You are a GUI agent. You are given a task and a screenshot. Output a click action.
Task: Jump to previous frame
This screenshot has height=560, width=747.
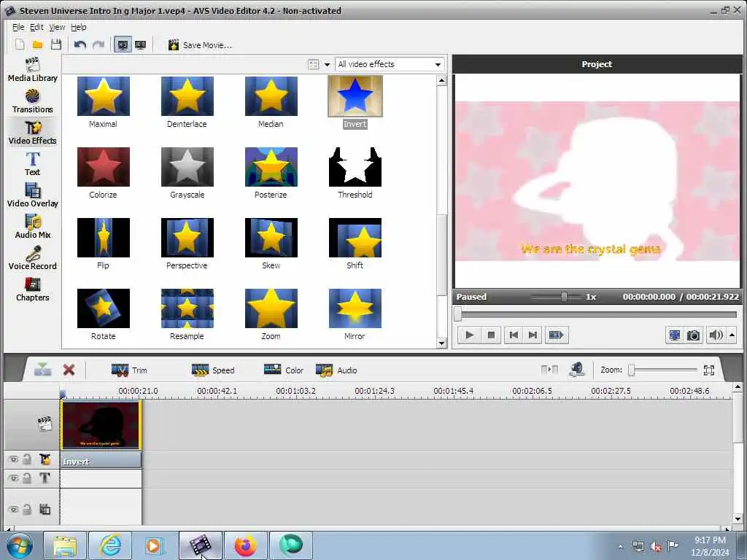point(514,335)
